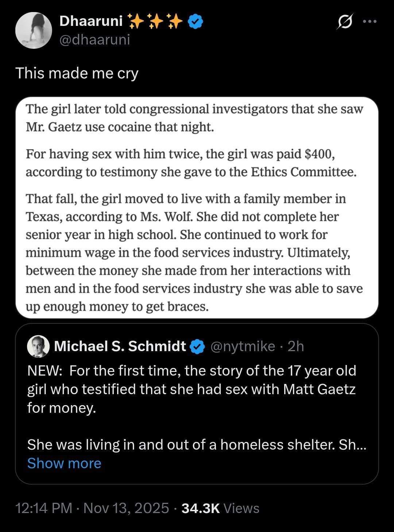
Task: Open Dhaaruni's profile picture
Action: (34, 30)
